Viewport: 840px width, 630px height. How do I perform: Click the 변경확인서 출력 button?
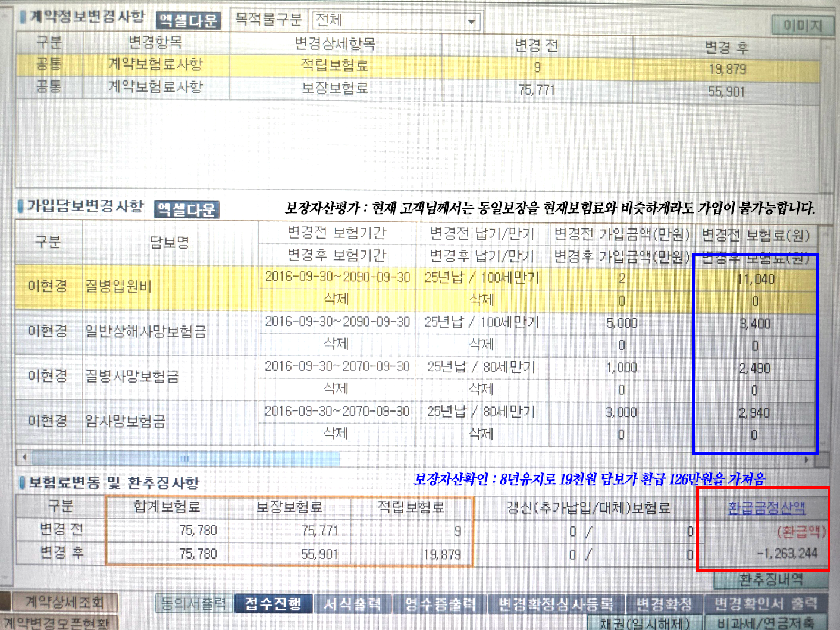(x=763, y=602)
